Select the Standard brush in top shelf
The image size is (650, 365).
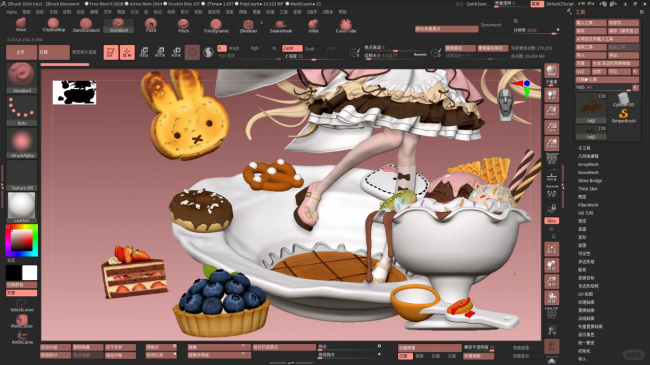119,25
